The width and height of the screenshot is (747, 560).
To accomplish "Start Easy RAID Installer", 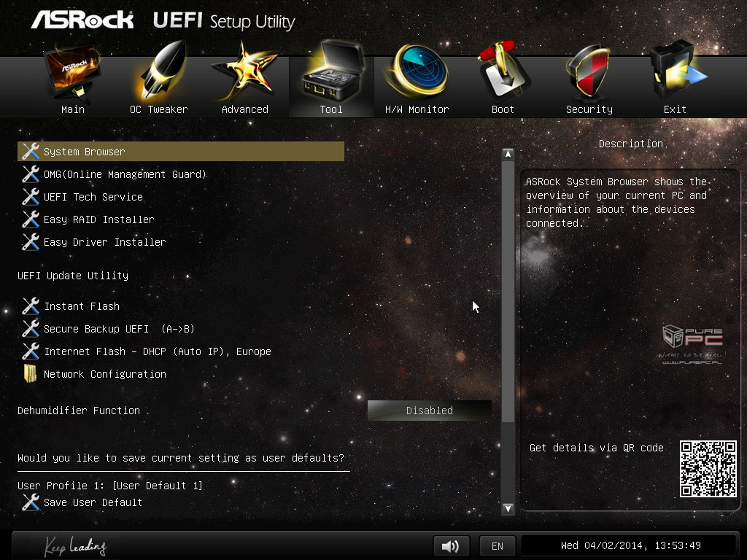I will [99, 219].
